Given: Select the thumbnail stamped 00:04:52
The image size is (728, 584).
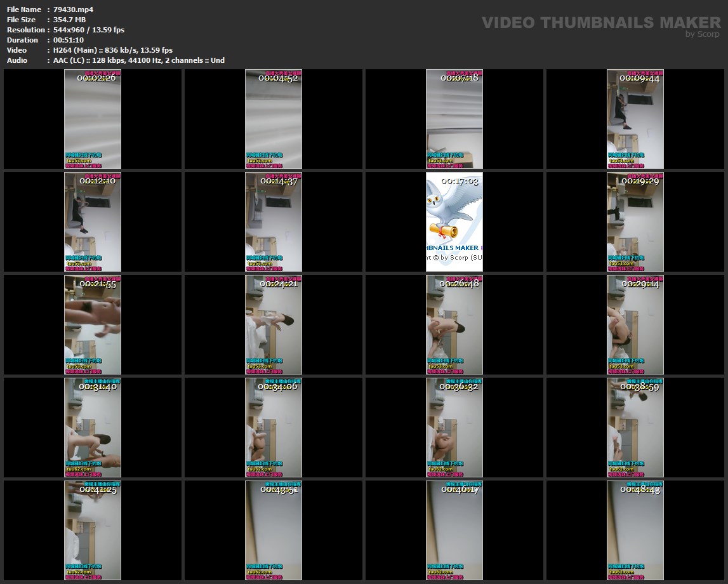Looking at the screenshot, I should click(274, 119).
